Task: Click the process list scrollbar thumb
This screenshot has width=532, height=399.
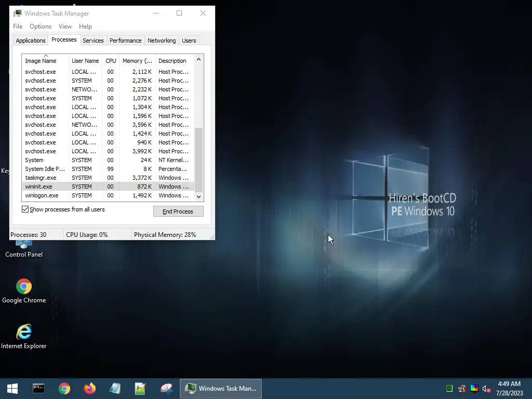Action: 199,160
